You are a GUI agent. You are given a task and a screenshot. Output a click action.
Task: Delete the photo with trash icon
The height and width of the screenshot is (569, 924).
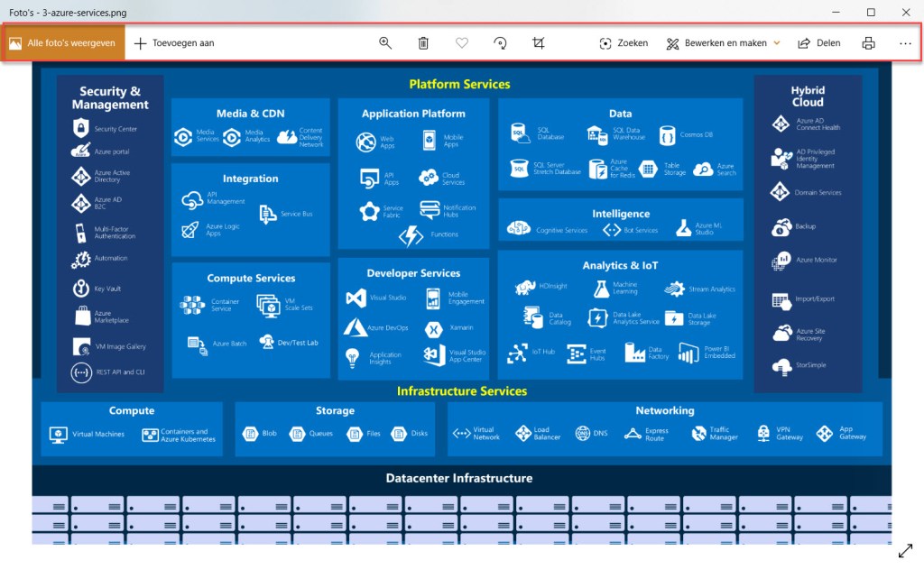coord(423,43)
